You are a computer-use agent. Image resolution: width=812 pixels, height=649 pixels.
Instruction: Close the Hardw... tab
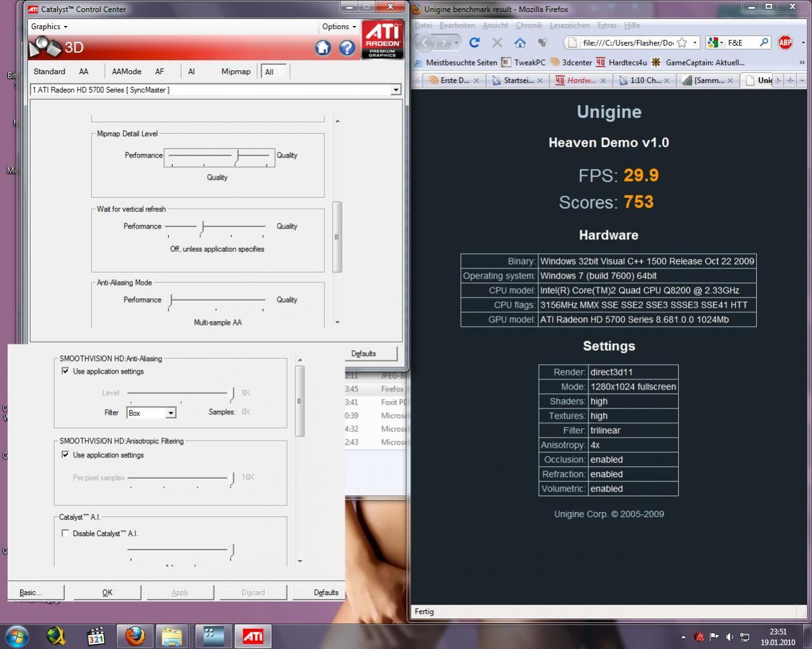tap(603, 81)
